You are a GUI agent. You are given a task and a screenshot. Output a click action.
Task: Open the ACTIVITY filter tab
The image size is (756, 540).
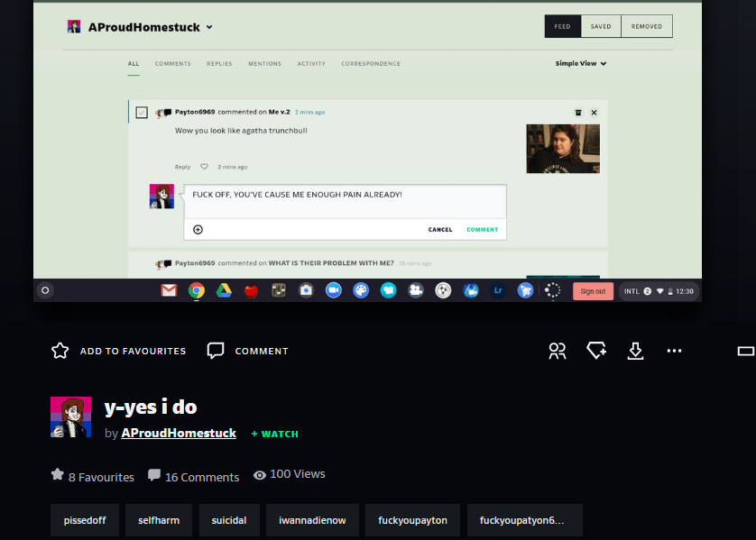(311, 64)
